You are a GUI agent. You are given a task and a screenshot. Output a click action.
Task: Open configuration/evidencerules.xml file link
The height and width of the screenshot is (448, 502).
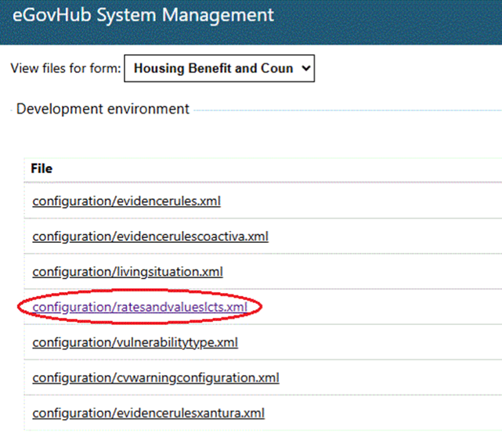pyautogui.click(x=126, y=201)
